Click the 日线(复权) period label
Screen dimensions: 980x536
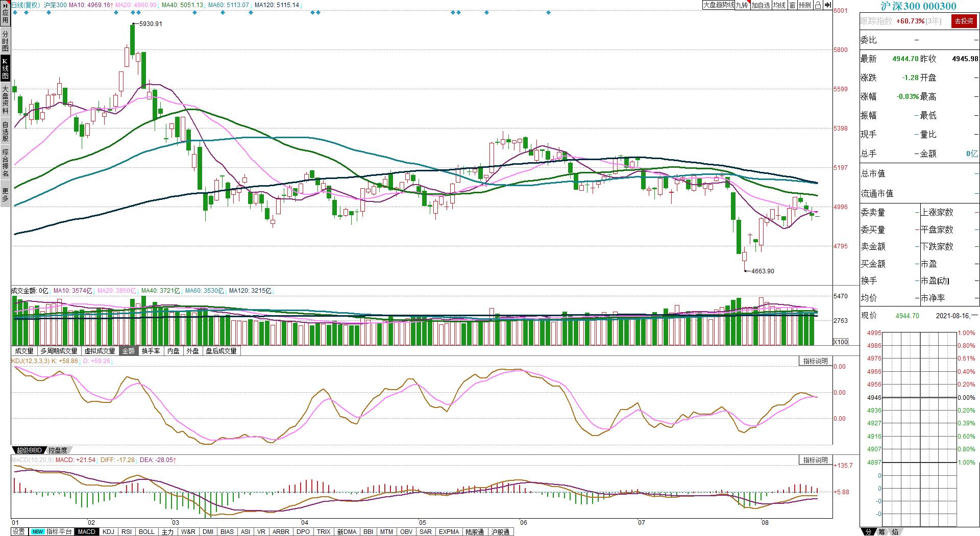point(26,5)
